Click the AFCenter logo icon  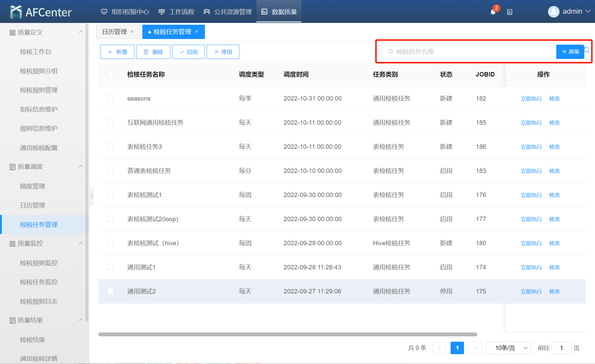pos(16,12)
